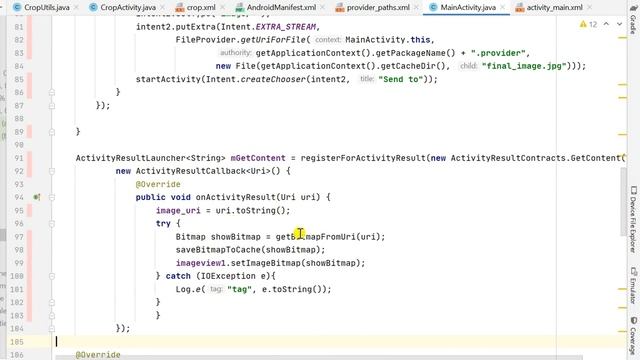This screenshot has height=360, width=640.
Task: Open the CropActivity.java tab
Action: pos(128,7)
